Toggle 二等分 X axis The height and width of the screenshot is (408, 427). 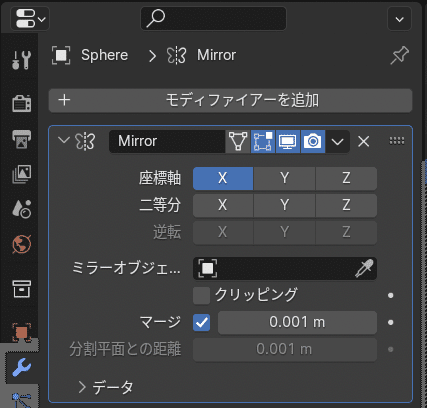[x=223, y=205]
